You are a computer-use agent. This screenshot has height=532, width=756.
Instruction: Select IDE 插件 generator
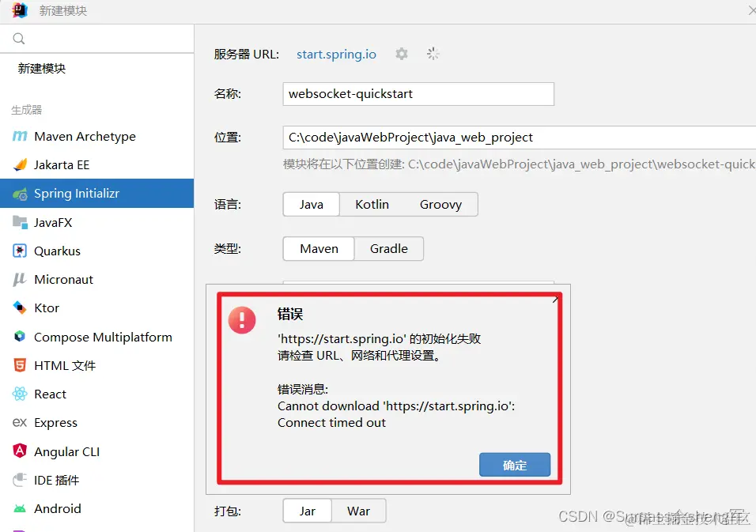(97, 480)
